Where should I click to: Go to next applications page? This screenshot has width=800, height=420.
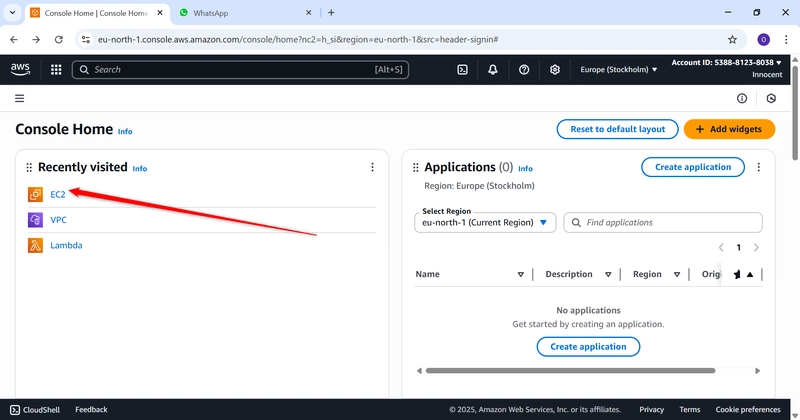coord(756,248)
